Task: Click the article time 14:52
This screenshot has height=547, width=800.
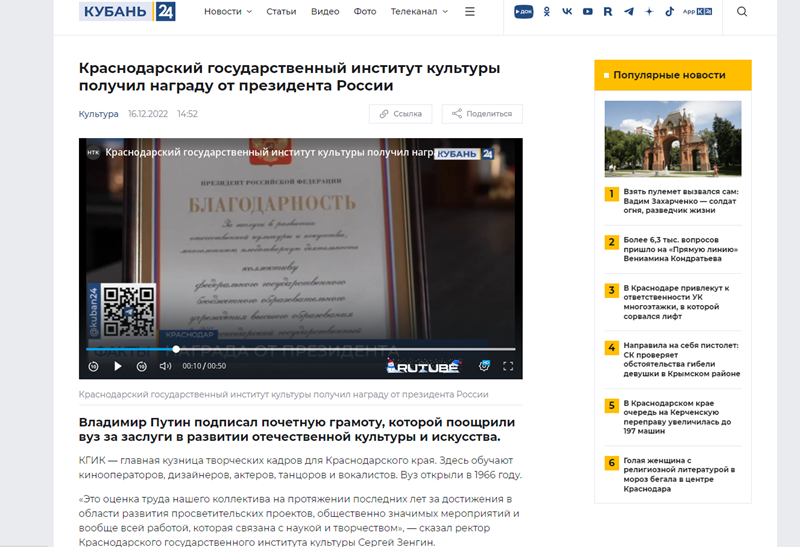Action: tap(187, 114)
